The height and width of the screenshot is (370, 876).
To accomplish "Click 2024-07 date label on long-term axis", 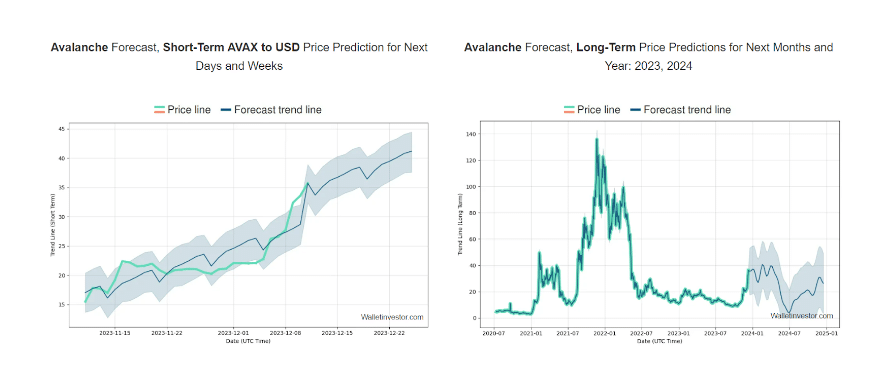I will [789, 333].
